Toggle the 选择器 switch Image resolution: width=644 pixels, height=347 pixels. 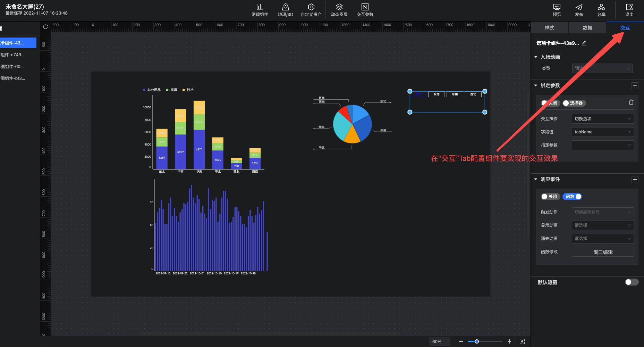pos(574,103)
